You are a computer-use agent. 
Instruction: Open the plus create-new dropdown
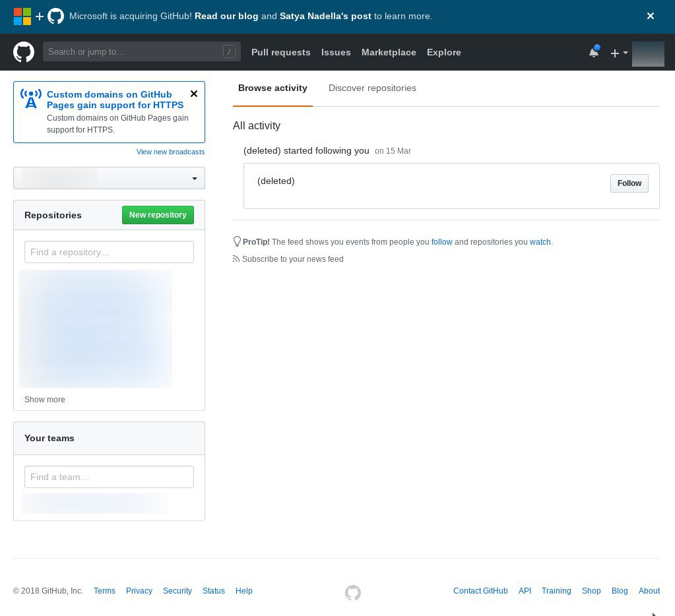(x=619, y=53)
